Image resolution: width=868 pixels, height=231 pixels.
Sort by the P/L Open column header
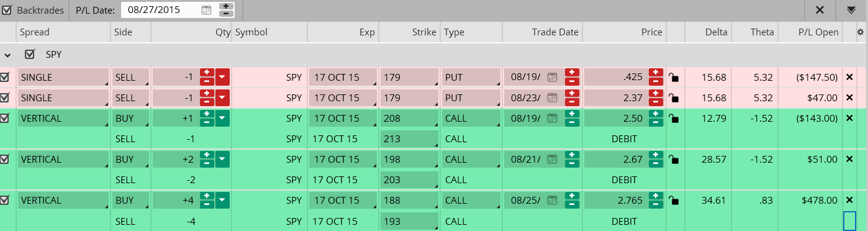coord(818,32)
